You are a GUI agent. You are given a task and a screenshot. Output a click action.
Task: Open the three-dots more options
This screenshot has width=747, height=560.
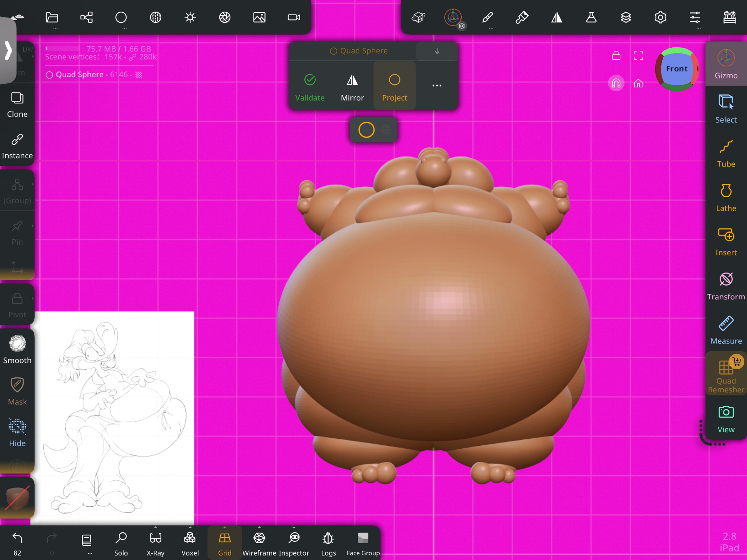coord(437,85)
